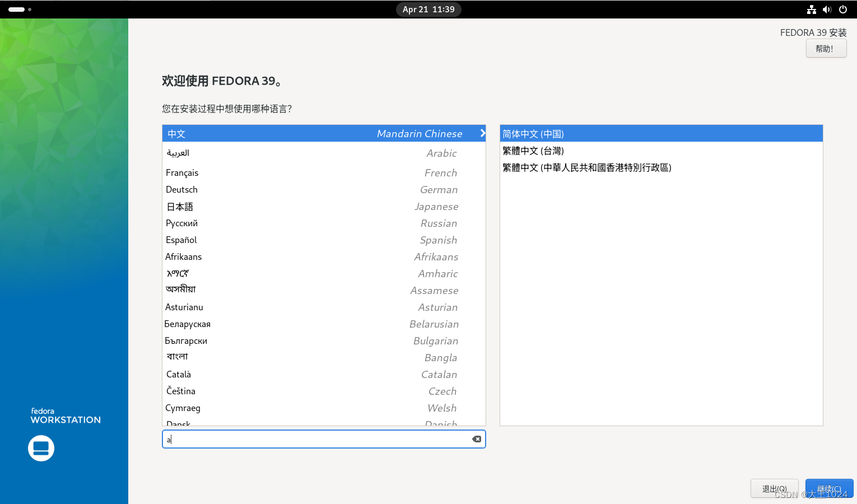Select the Arabic language row
857x504 pixels.
324,153
